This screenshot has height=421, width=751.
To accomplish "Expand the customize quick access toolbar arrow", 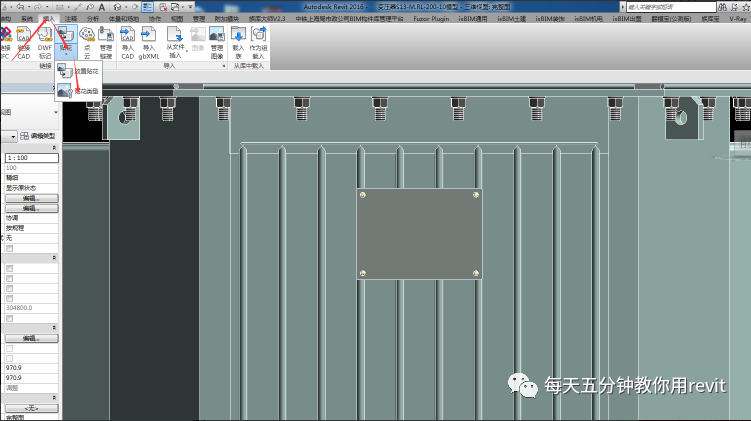I will coord(190,7).
